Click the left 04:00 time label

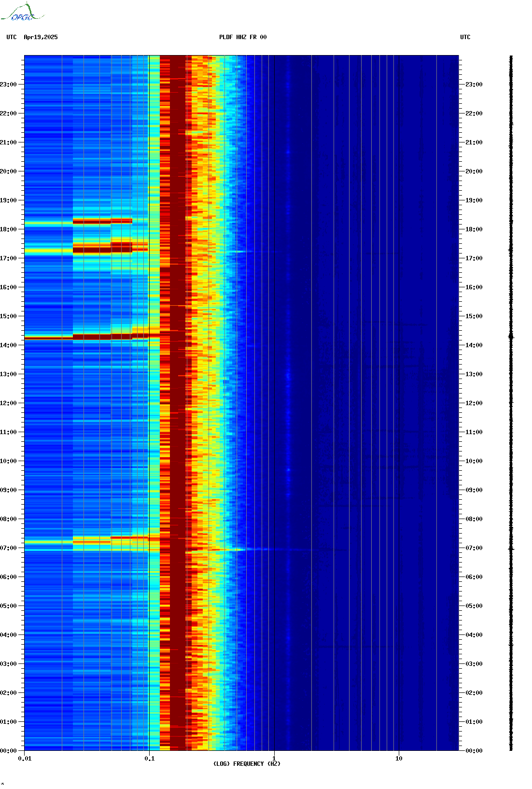coord(8,635)
